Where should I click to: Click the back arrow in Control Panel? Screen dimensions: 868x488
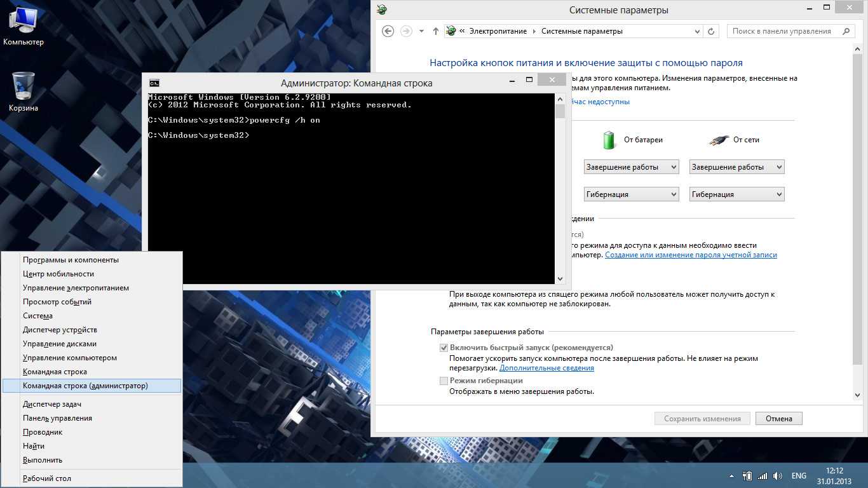(388, 31)
